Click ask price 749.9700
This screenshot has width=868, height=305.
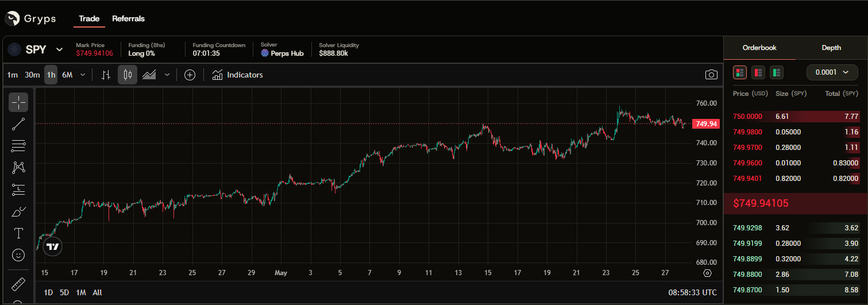click(747, 148)
